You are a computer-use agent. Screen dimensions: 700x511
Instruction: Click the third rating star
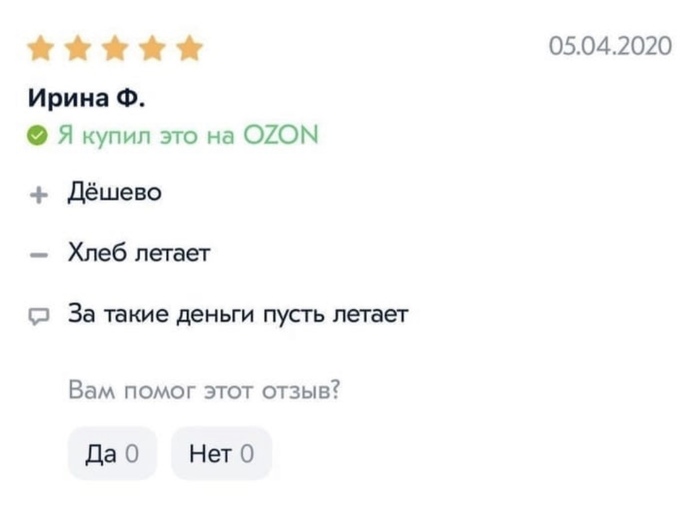(x=114, y=49)
